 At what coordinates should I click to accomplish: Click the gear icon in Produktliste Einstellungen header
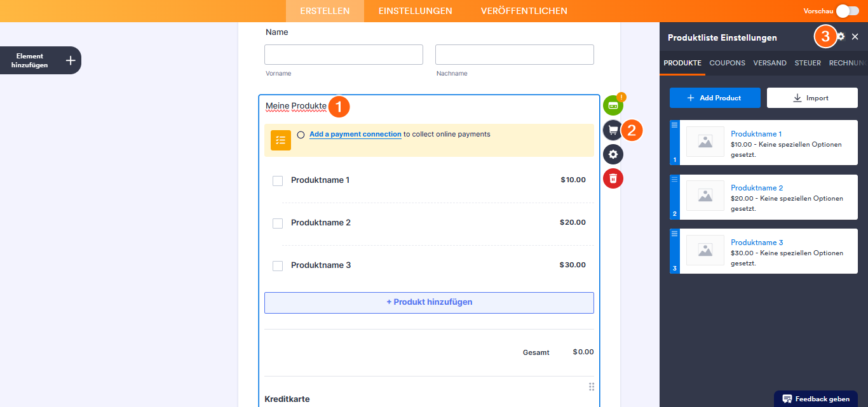[840, 37]
